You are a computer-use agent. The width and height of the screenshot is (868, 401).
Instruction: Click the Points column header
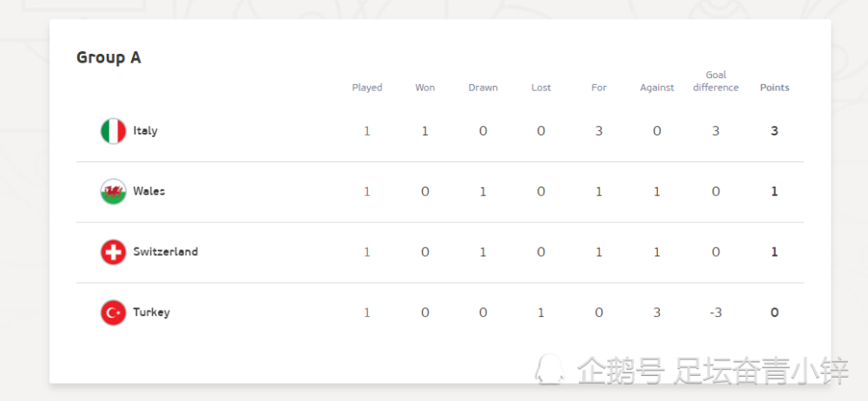(774, 88)
